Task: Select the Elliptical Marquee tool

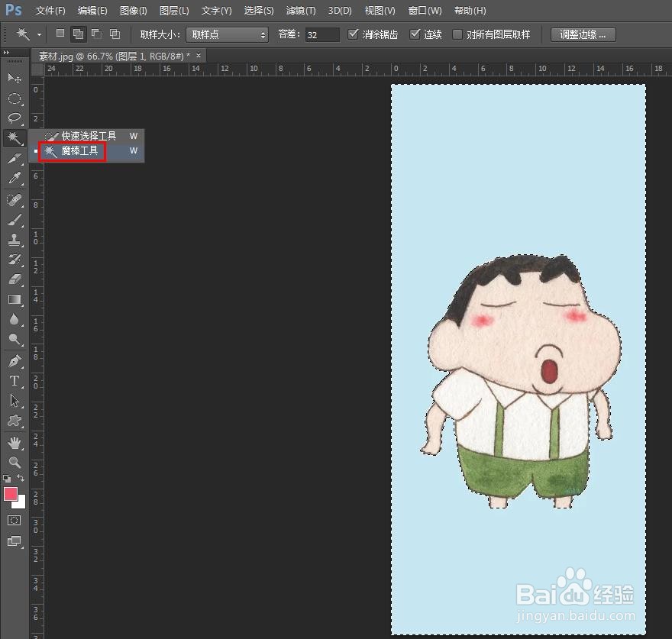Action: pos(15,98)
